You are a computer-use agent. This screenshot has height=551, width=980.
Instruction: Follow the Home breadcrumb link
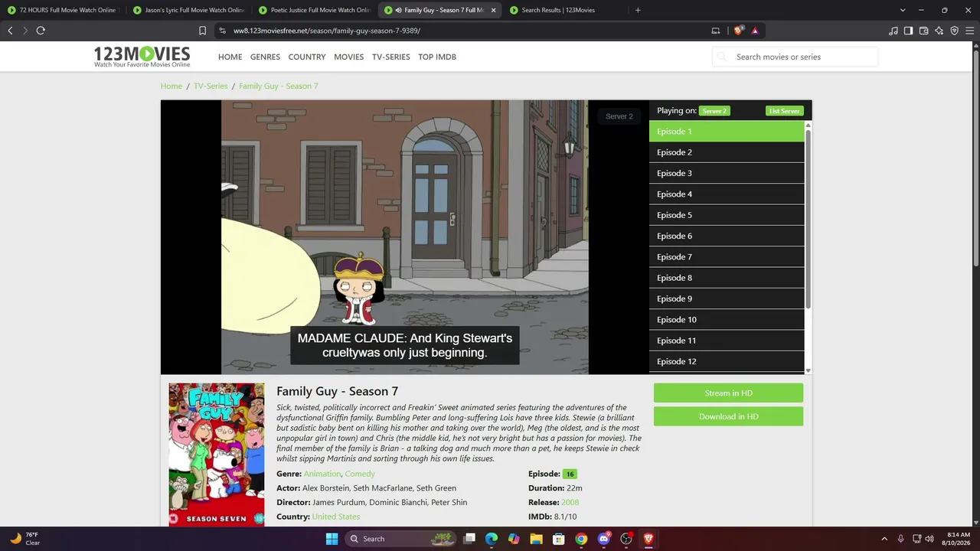171,86
